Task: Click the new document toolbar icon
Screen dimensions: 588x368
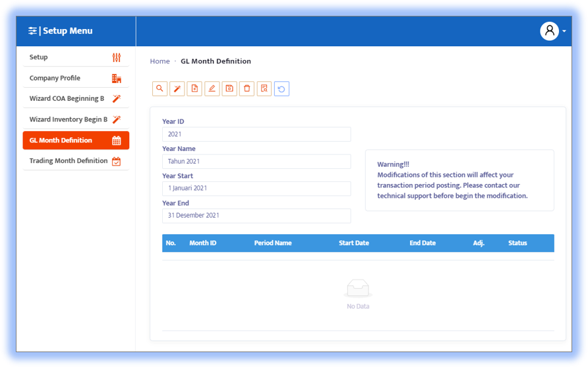Action: (x=194, y=88)
